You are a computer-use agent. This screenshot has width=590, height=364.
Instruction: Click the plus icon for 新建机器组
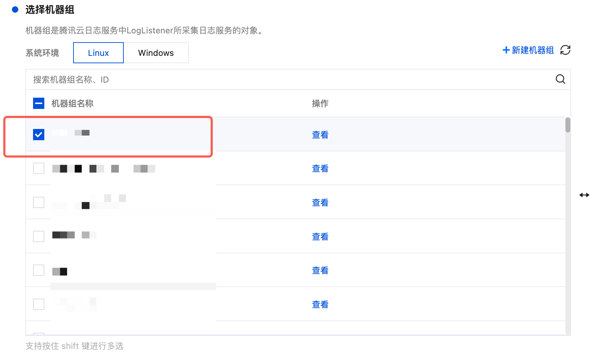pyautogui.click(x=506, y=50)
